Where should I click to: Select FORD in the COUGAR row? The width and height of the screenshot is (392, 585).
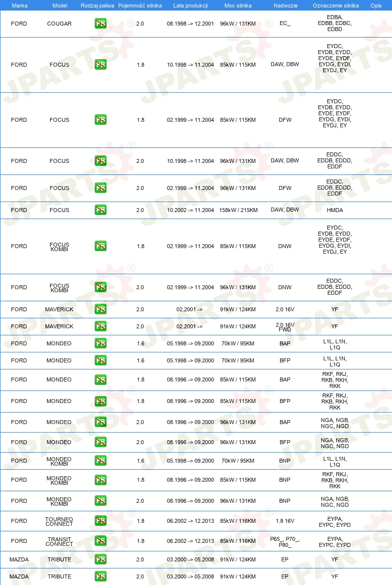tap(19, 24)
